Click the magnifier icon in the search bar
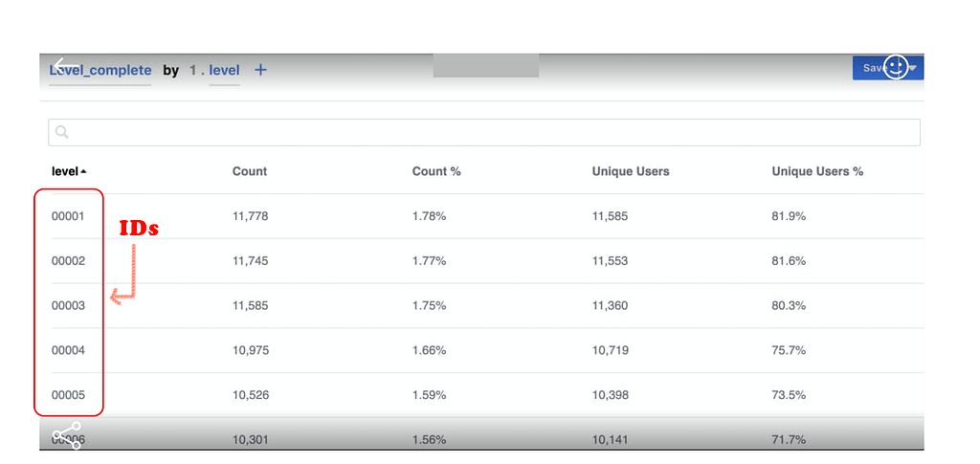Image resolution: width=980 pixels, height=464 pixels. pyautogui.click(x=62, y=133)
